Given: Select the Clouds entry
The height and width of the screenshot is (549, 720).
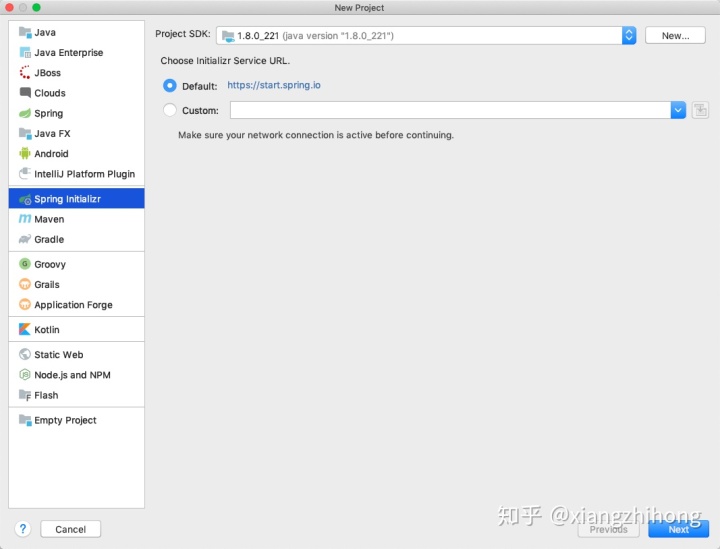Looking at the screenshot, I should click(76, 93).
